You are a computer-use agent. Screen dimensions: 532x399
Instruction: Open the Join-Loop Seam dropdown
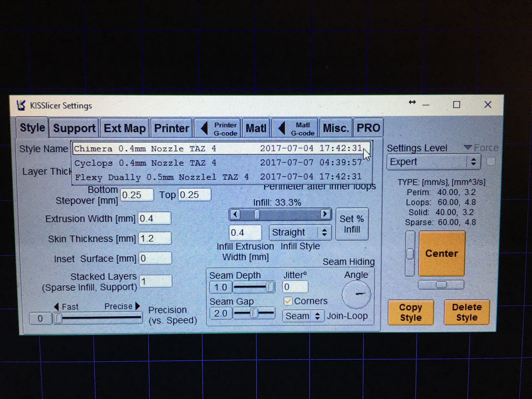(x=303, y=316)
